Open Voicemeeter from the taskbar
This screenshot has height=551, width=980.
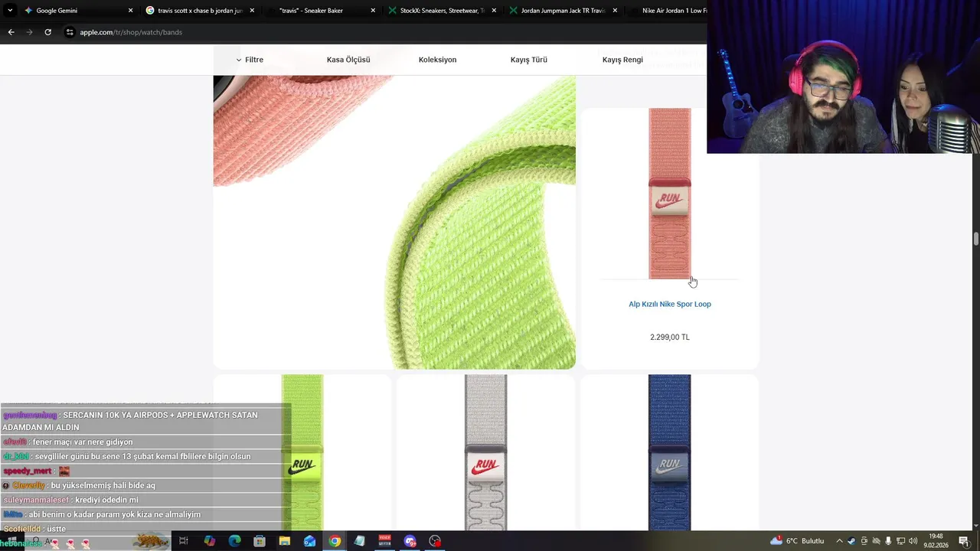point(384,541)
